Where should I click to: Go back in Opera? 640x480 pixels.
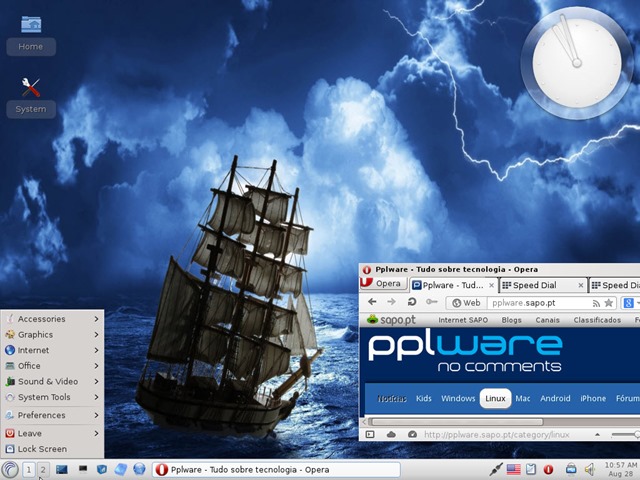(x=372, y=302)
